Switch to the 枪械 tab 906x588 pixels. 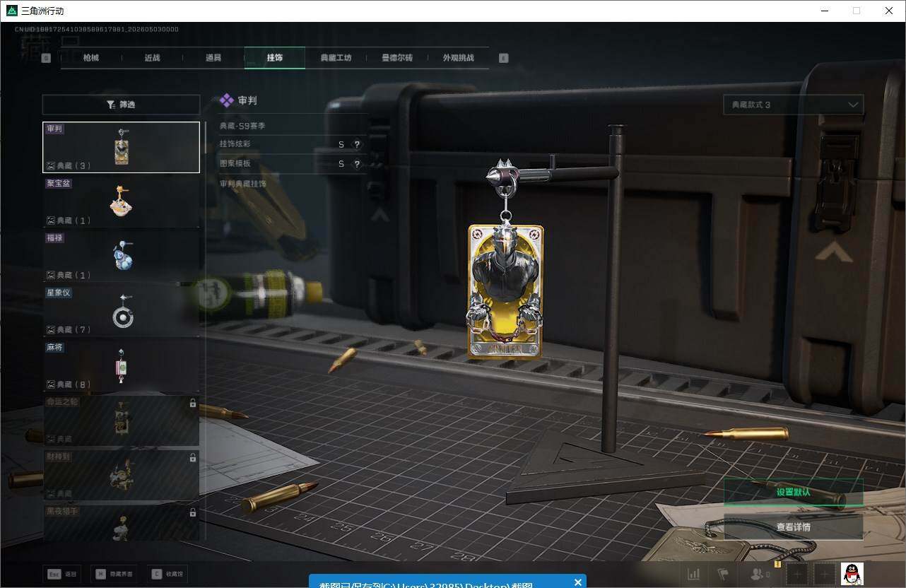[91, 58]
